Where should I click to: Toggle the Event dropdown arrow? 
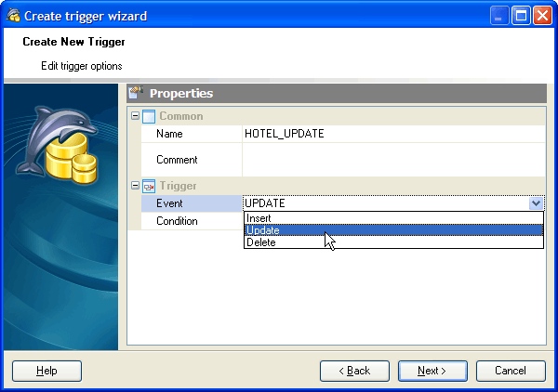[x=536, y=203]
